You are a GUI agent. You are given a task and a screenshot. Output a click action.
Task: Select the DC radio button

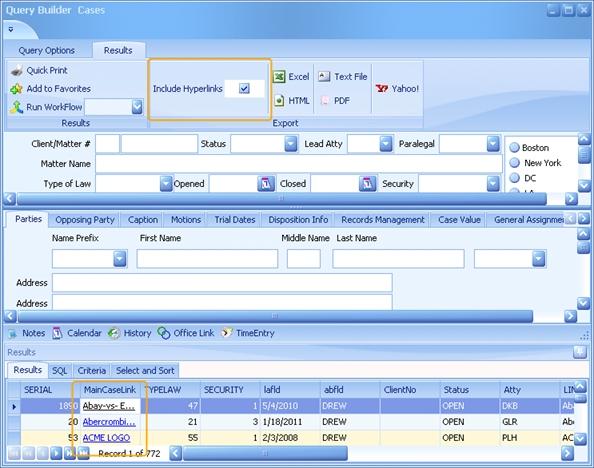tap(514, 178)
